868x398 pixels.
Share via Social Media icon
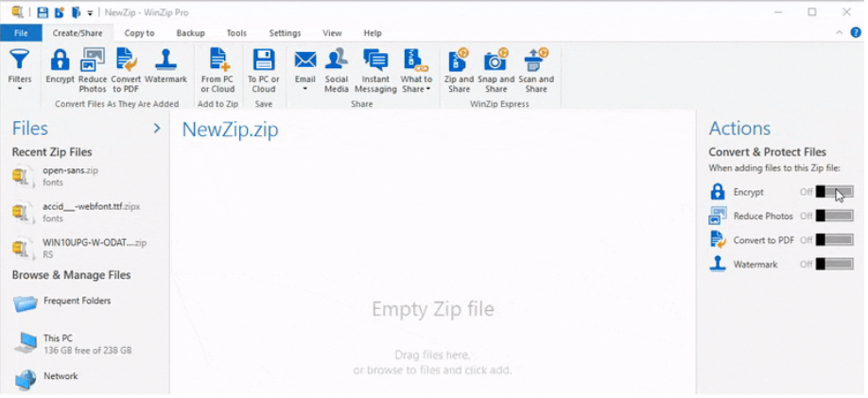coord(337,60)
